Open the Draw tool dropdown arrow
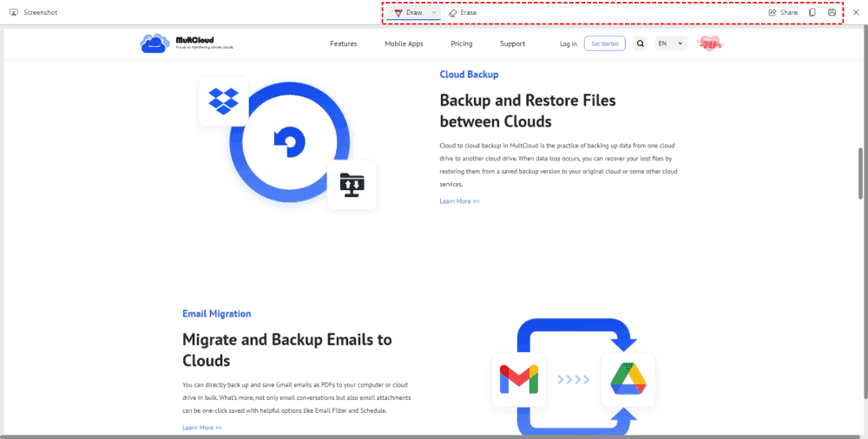The width and height of the screenshot is (868, 439). click(434, 12)
